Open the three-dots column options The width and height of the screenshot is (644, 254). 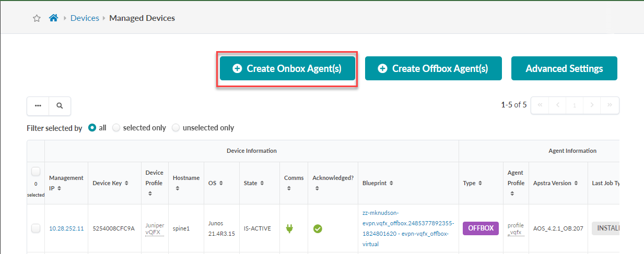click(38, 105)
